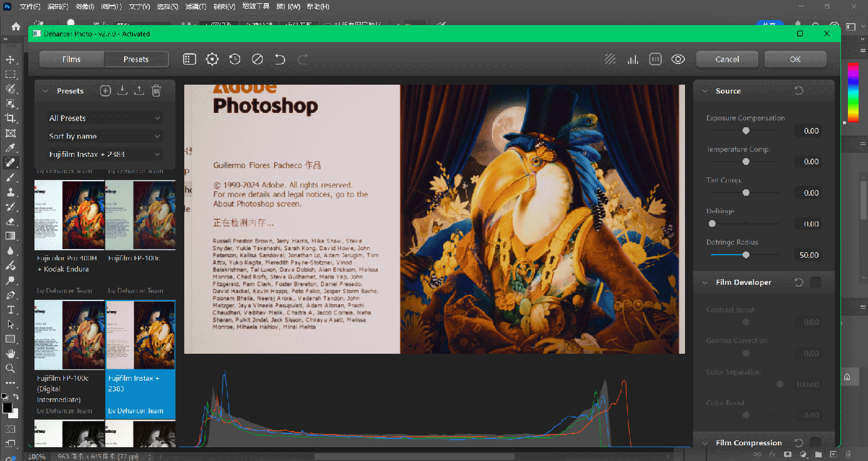The height and width of the screenshot is (461, 868).
Task: Open Photoshop 文件(F) menu
Action: 29,6
